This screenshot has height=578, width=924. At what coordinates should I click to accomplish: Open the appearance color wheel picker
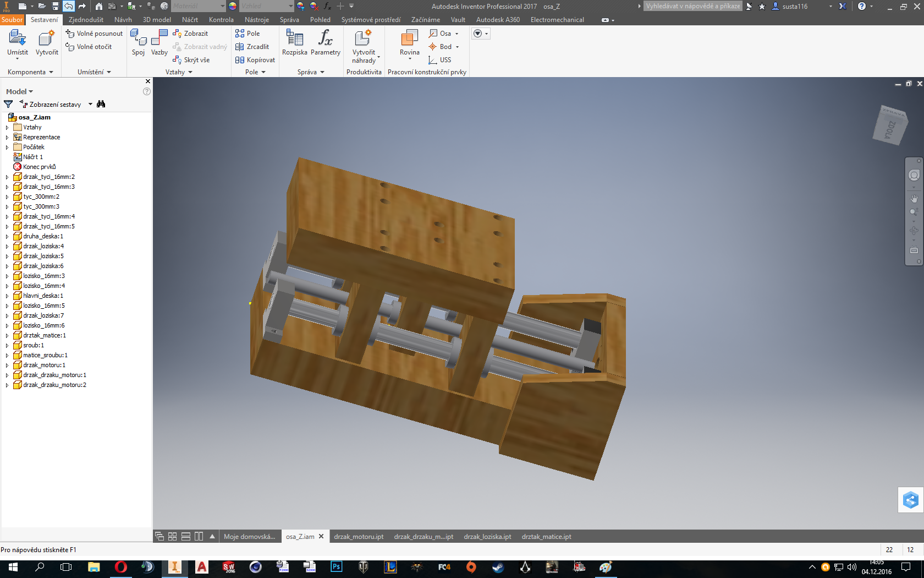(233, 6)
